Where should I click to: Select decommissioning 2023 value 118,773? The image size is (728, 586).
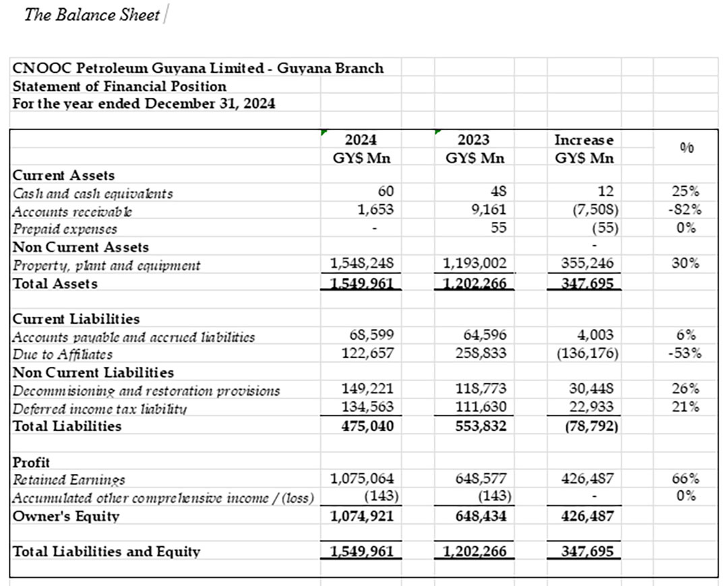(481, 388)
